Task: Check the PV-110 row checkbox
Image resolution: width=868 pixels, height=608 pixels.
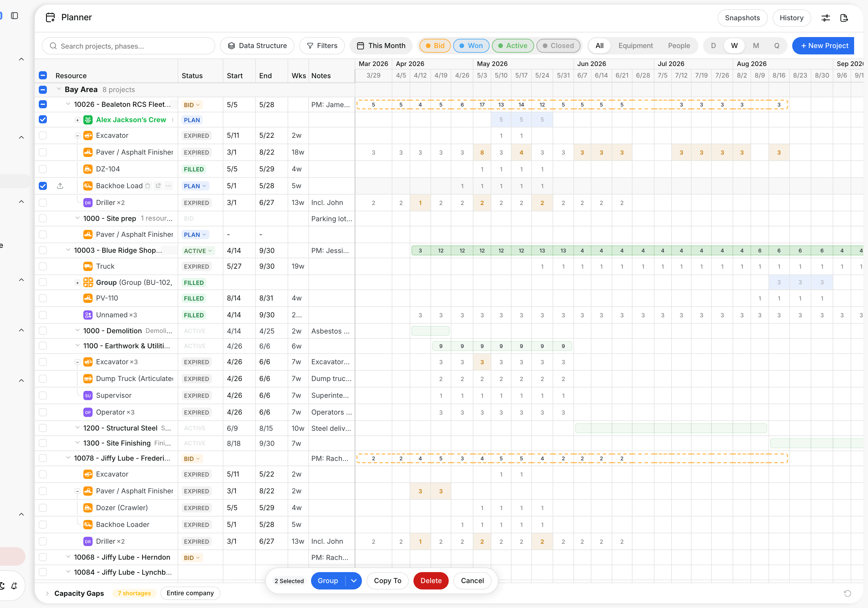Action: pyautogui.click(x=43, y=298)
